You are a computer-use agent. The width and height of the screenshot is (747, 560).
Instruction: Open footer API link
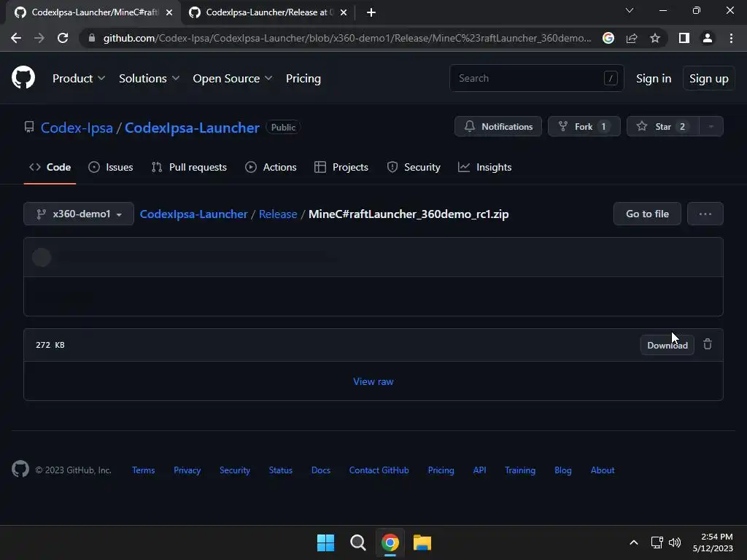pyautogui.click(x=479, y=470)
